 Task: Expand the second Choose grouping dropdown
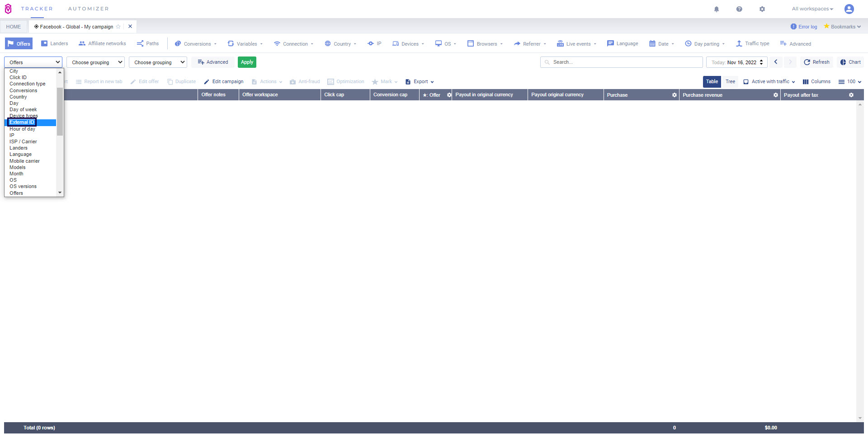click(x=158, y=62)
